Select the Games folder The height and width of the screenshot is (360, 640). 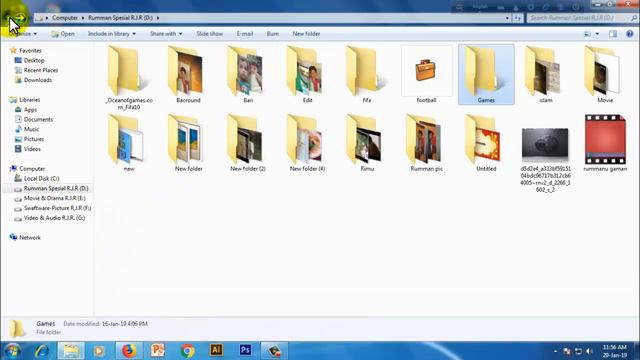click(486, 74)
